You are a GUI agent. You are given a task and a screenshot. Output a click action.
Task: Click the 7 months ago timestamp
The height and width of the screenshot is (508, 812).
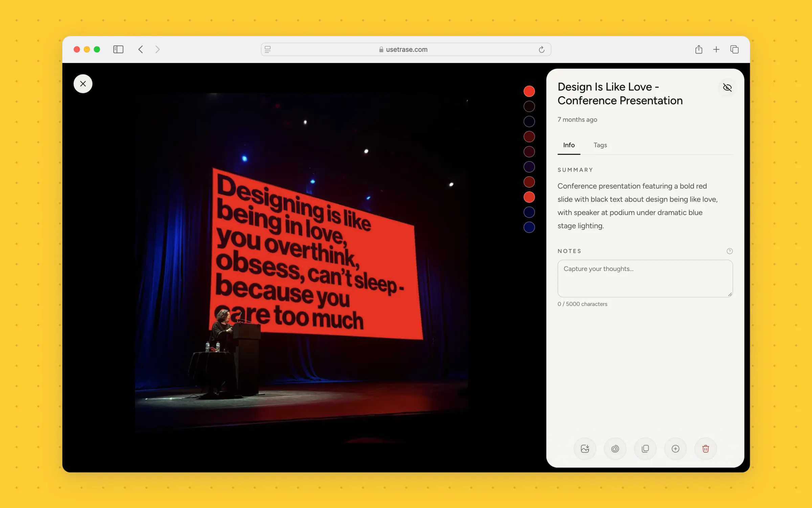click(x=577, y=120)
